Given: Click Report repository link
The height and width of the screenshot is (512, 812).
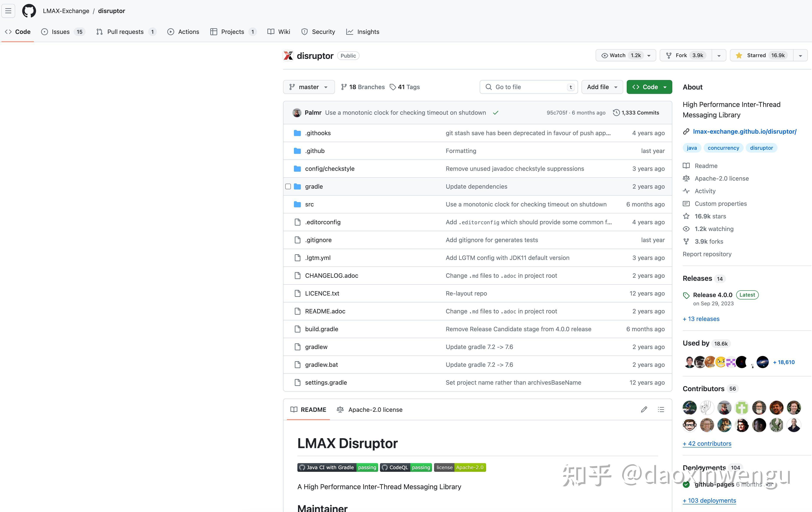Looking at the screenshot, I should coord(707,254).
